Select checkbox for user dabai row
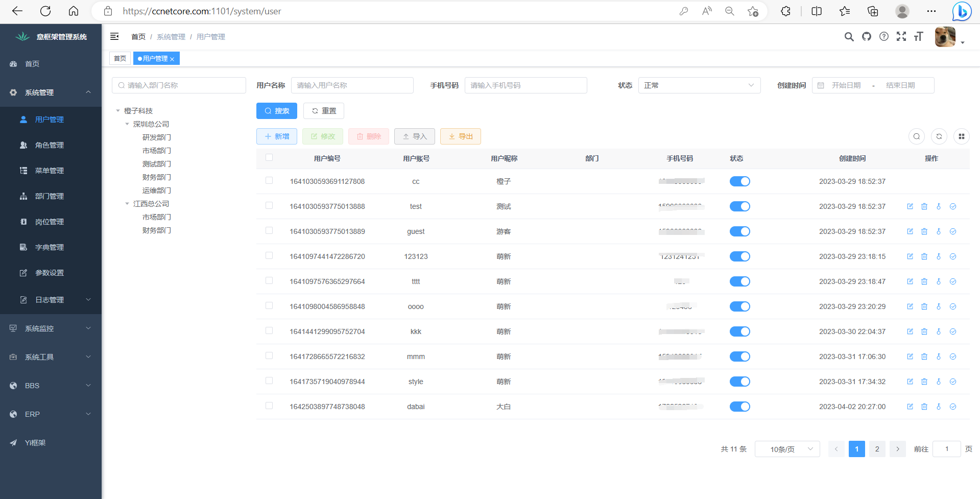The width and height of the screenshot is (980, 499). [x=269, y=406]
